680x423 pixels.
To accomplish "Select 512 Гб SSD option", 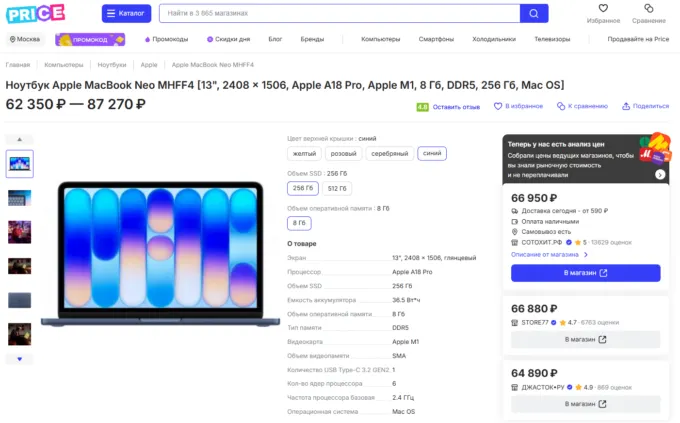I will pos(337,188).
